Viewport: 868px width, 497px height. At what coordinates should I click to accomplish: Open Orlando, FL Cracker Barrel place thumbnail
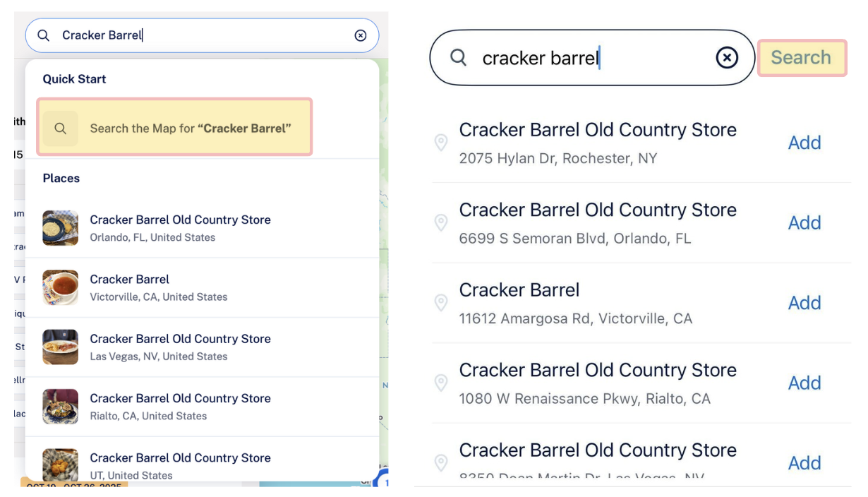click(x=61, y=228)
